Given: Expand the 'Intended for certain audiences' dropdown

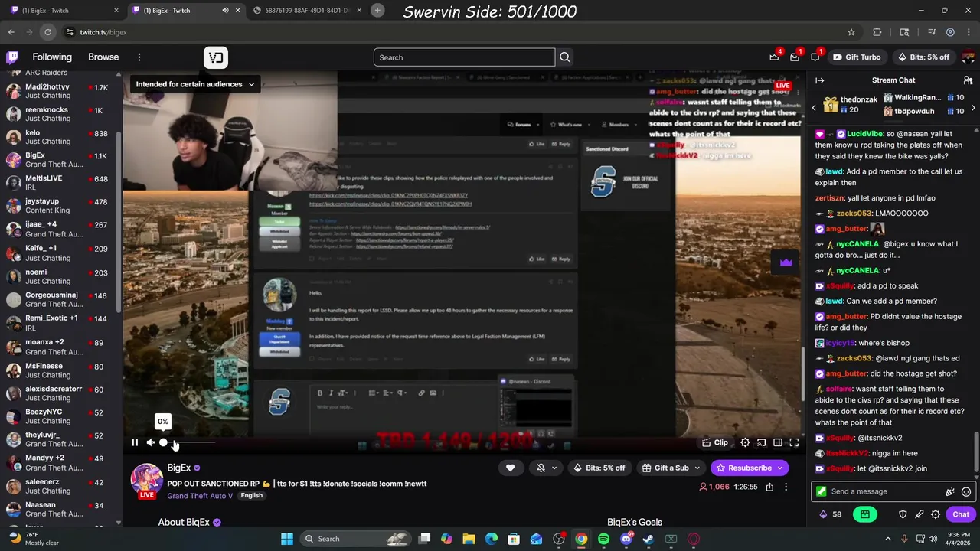Looking at the screenshot, I should pos(195,84).
